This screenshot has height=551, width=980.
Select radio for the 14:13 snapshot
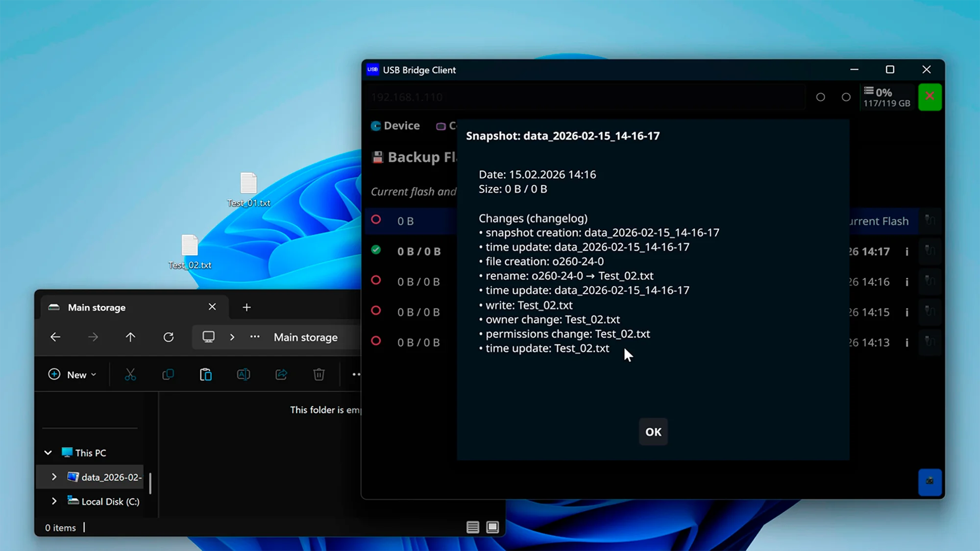point(376,341)
